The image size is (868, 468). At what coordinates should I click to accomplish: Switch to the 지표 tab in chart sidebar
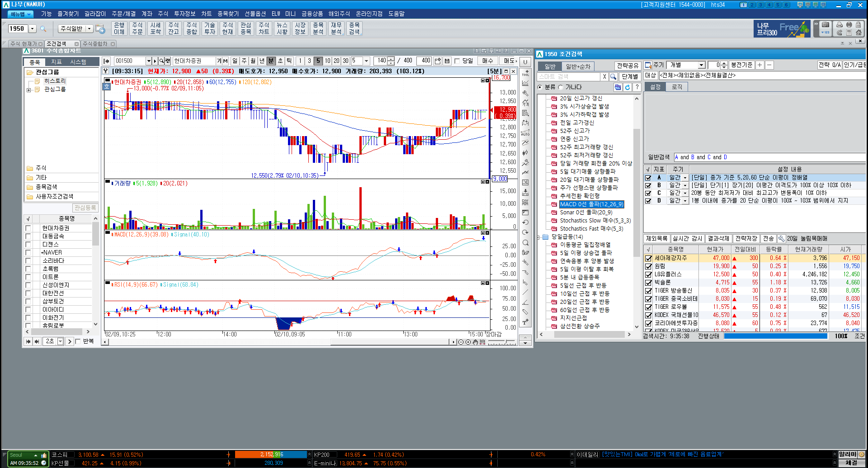click(x=56, y=62)
